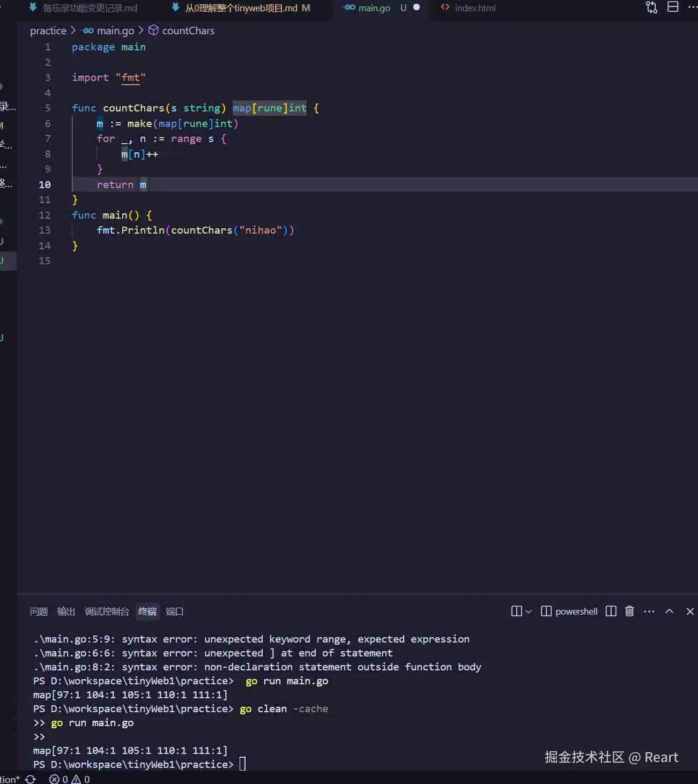Select the 输出 panel tab

click(66, 611)
